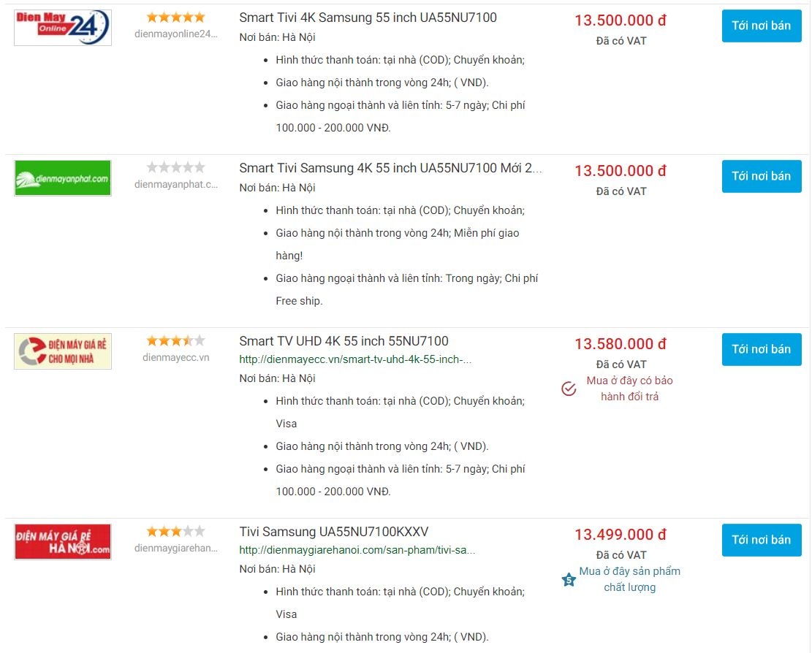
Task: Click the five orange stars for dienmayonline24
Action: click(175, 16)
